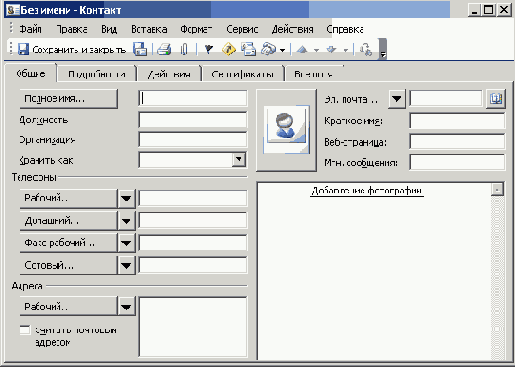515x367 pixels.
Task: Open dropdown beside Previous Item arrow
Action: (316, 50)
